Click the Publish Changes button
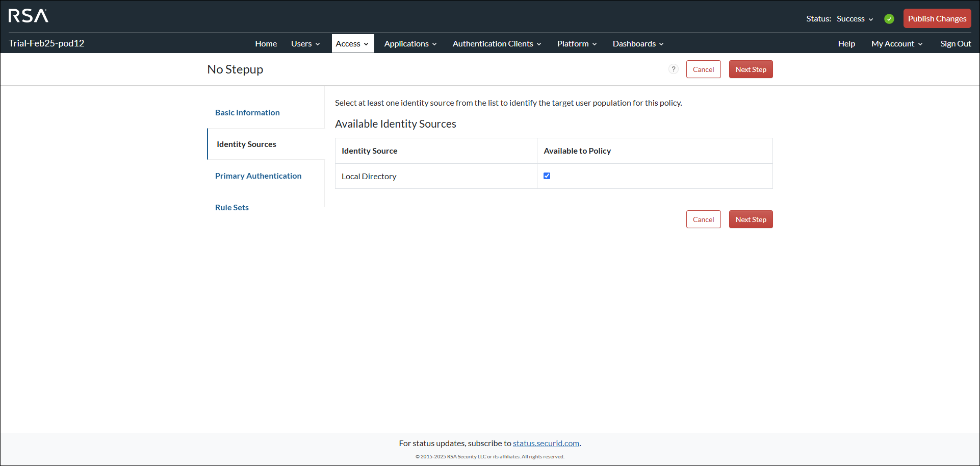This screenshot has width=980, height=466. click(x=937, y=18)
